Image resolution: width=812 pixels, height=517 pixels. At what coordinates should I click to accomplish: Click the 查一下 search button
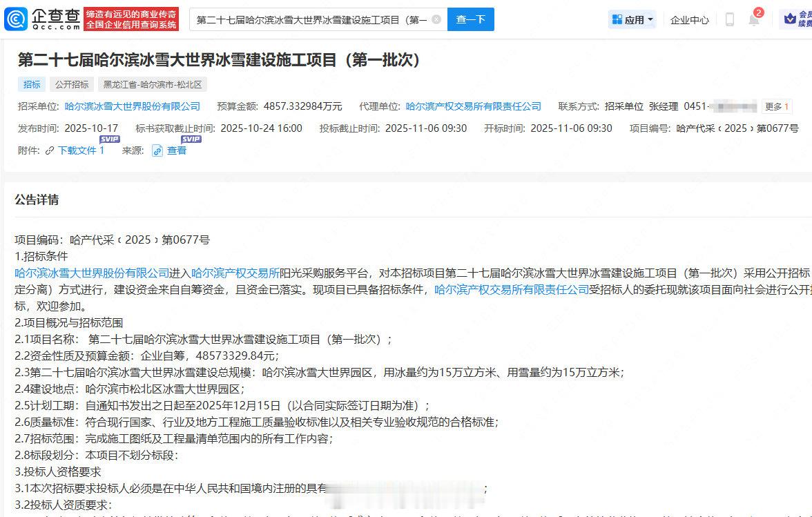coord(470,19)
